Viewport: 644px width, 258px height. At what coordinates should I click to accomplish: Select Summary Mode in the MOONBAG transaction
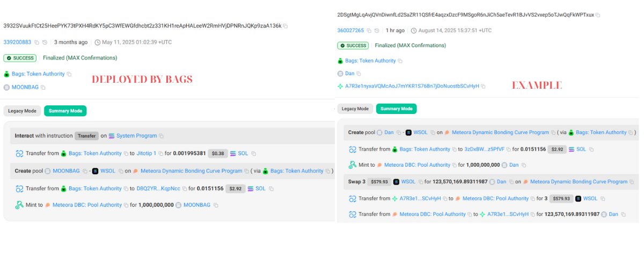pos(65,111)
